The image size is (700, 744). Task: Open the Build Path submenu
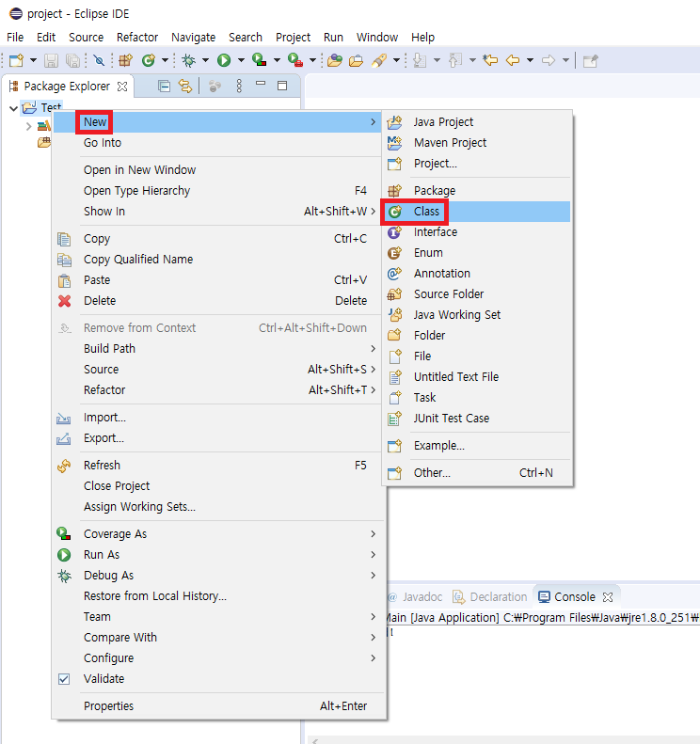(219, 349)
